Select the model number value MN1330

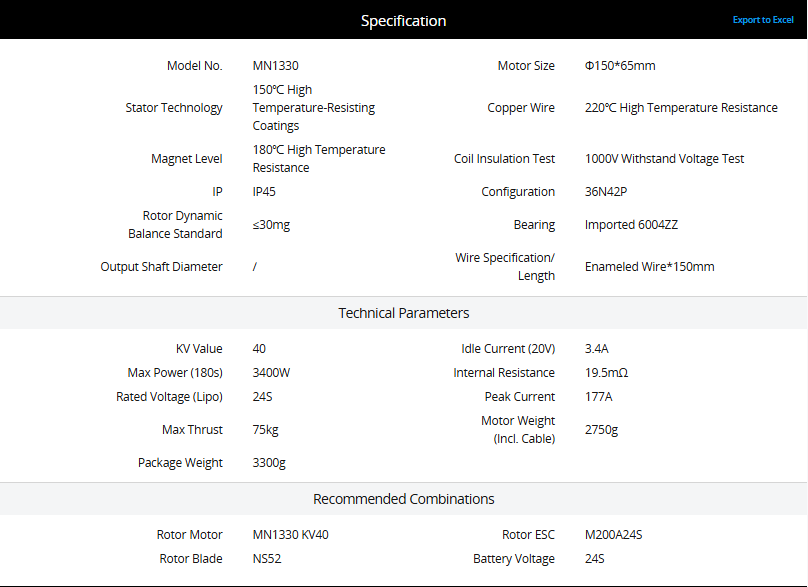point(275,65)
